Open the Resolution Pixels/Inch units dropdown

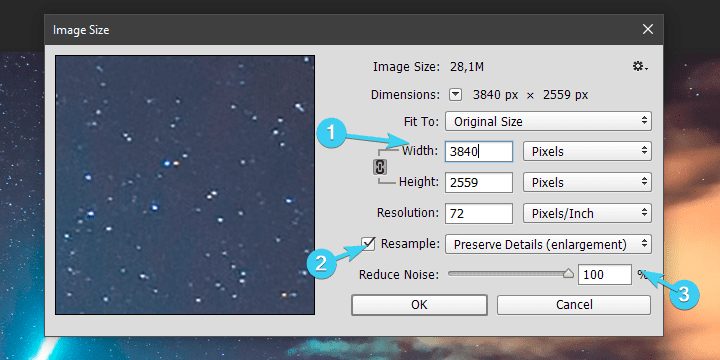(587, 213)
